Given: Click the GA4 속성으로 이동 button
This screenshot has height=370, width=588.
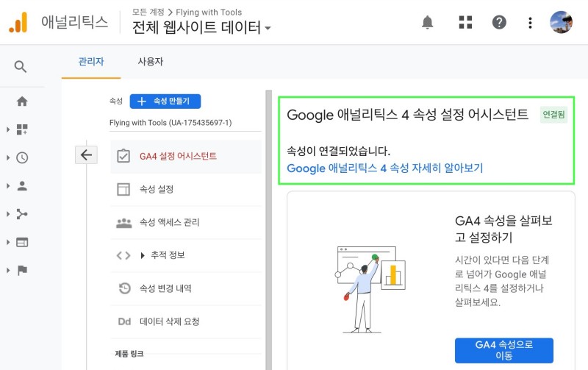Looking at the screenshot, I should click(x=503, y=350).
